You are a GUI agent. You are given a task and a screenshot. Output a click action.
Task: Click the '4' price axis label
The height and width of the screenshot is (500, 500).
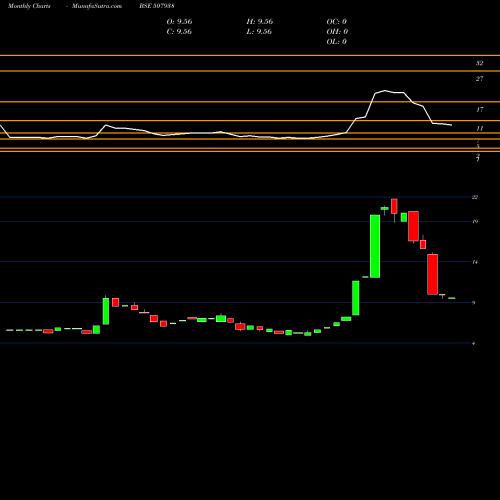coord(474,343)
